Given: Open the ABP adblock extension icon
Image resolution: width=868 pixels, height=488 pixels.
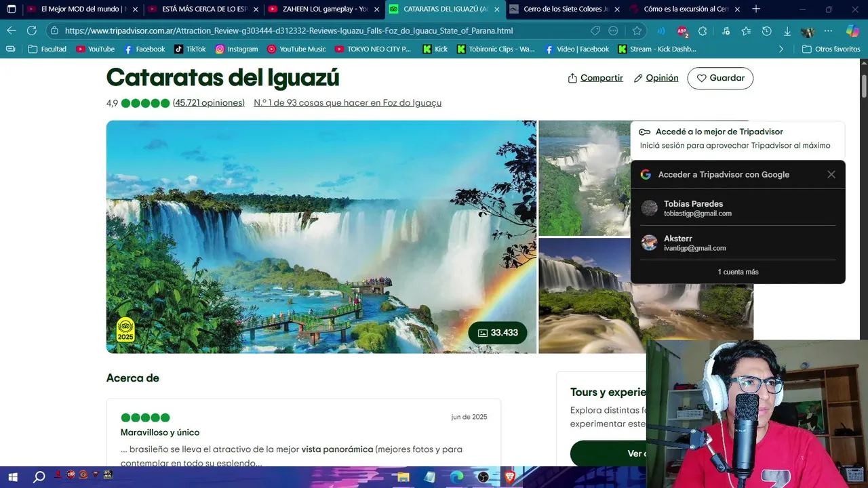Looking at the screenshot, I should click(x=682, y=31).
